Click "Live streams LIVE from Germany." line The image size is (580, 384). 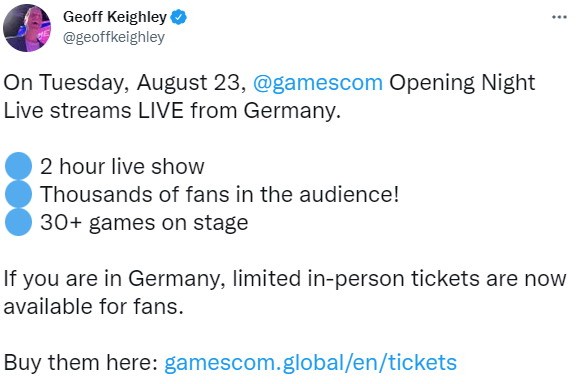pyautogui.click(x=172, y=111)
